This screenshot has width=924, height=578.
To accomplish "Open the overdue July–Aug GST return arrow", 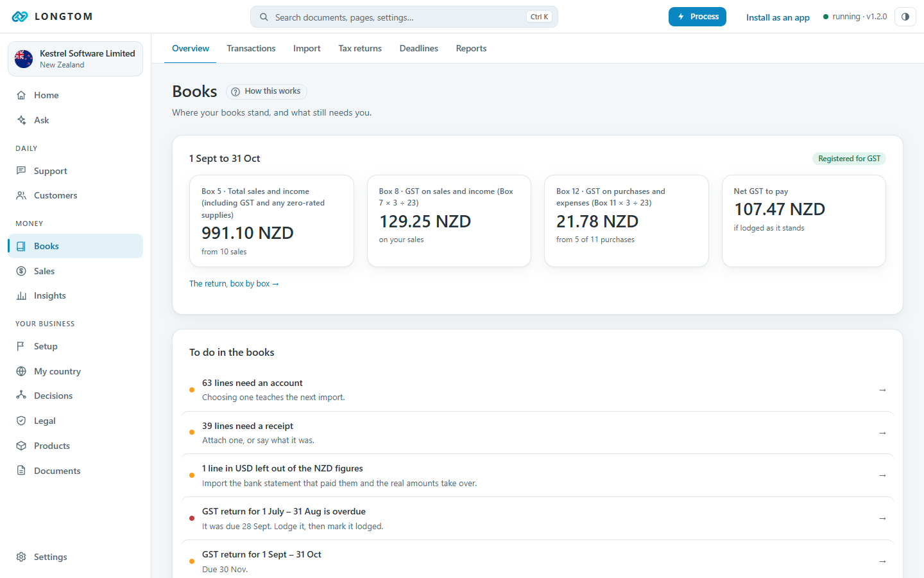I will click(x=882, y=518).
